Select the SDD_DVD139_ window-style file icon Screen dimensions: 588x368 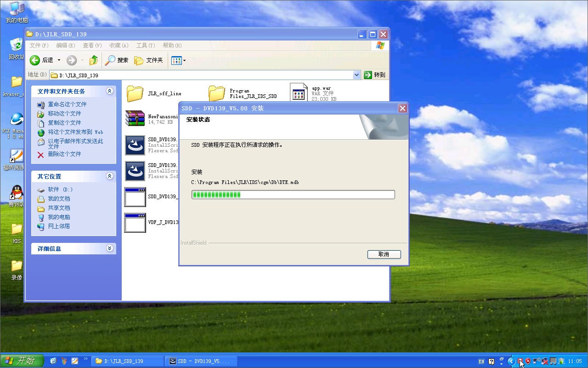135,197
